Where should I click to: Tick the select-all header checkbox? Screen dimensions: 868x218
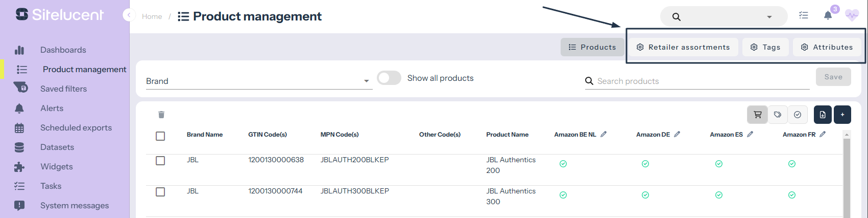point(160,136)
